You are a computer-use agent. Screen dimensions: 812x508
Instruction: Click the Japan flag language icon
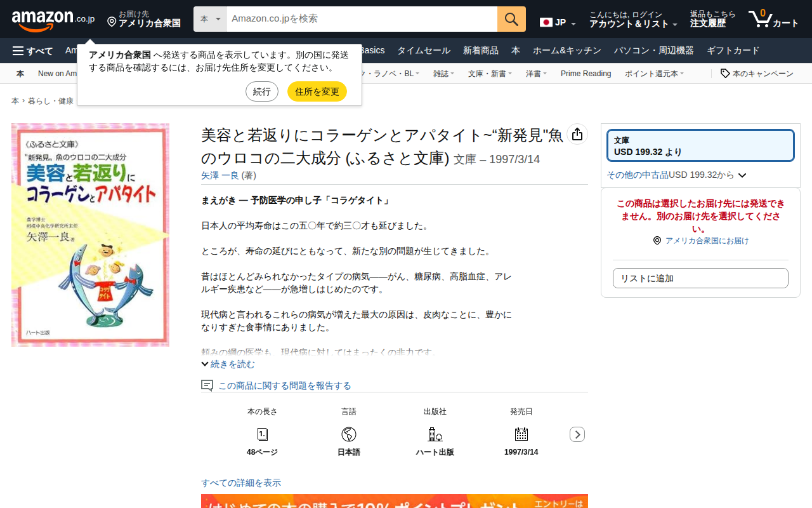click(546, 22)
